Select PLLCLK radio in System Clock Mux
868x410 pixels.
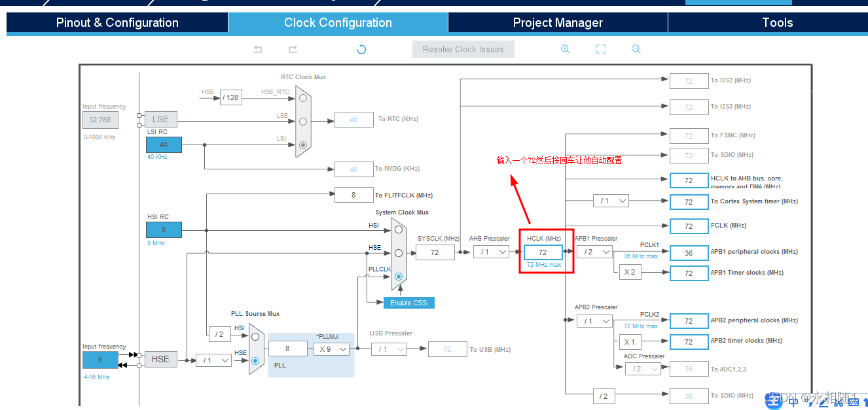[x=398, y=277]
